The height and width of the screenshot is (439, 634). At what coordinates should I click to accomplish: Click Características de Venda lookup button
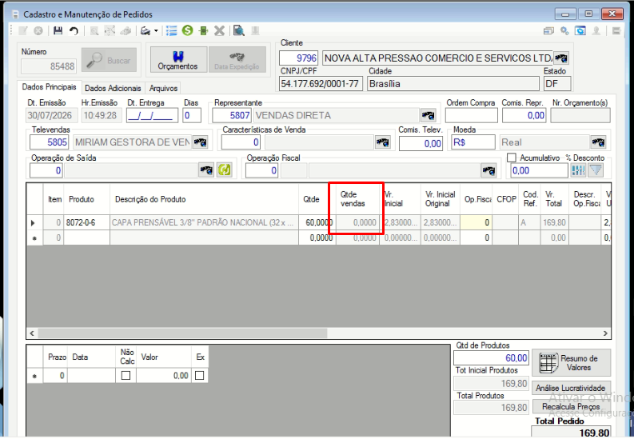tap(383, 142)
